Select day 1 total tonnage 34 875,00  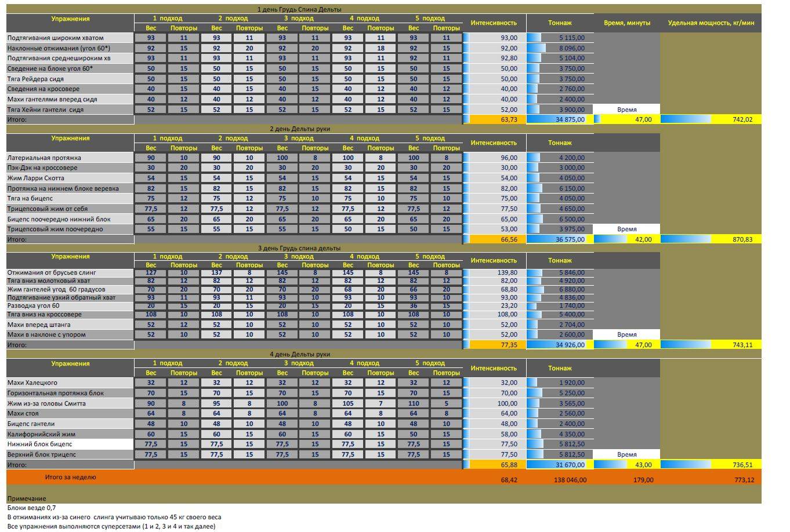pyautogui.click(x=560, y=119)
